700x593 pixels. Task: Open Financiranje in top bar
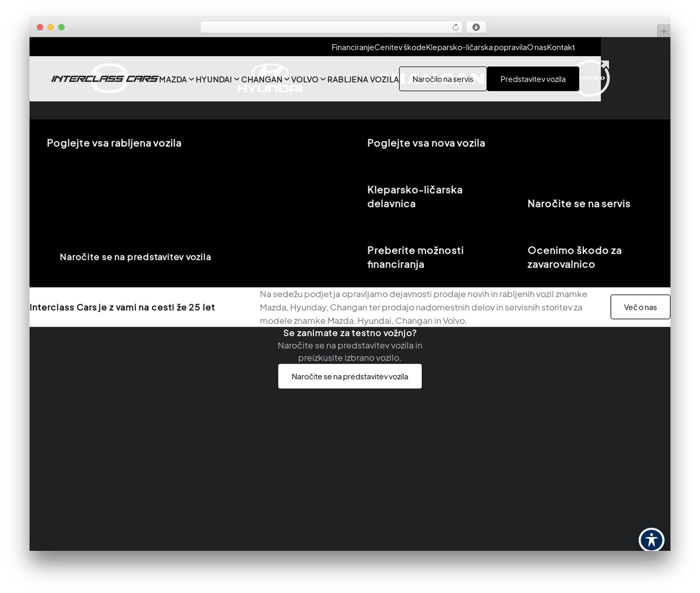point(353,47)
